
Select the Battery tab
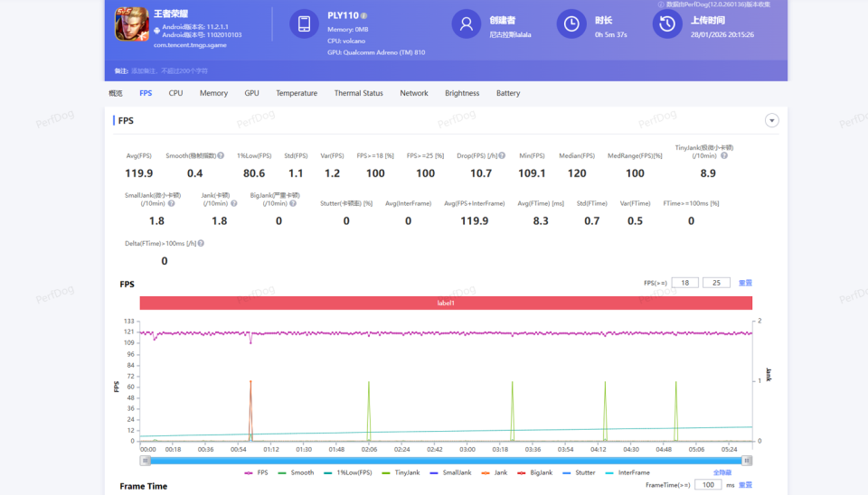pyautogui.click(x=508, y=93)
